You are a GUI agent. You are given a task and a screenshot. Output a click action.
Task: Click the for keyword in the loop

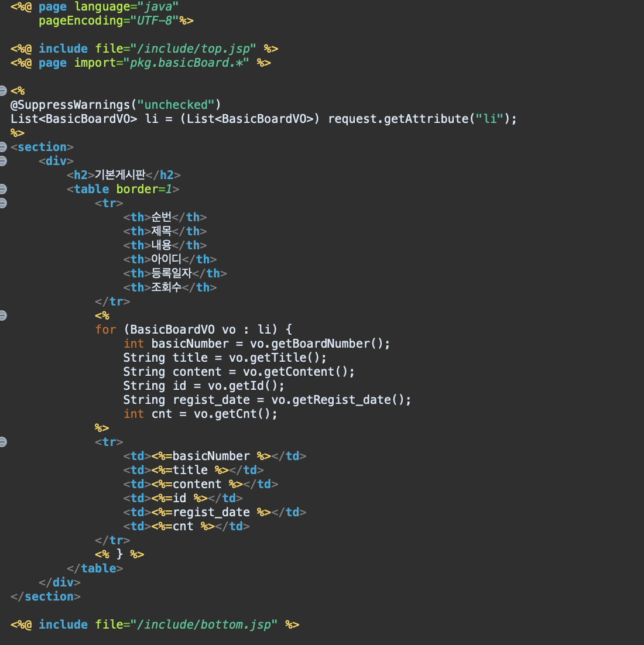pyautogui.click(x=105, y=330)
